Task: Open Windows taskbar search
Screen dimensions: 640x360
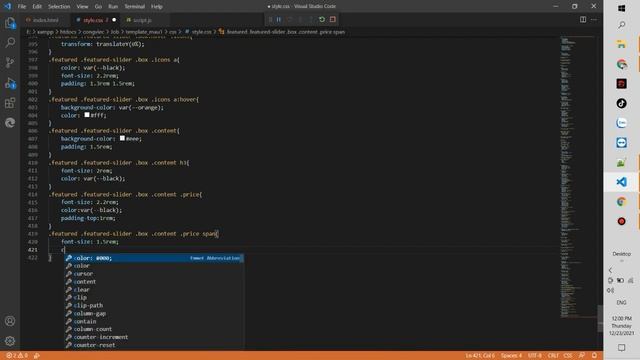Action: (622, 25)
